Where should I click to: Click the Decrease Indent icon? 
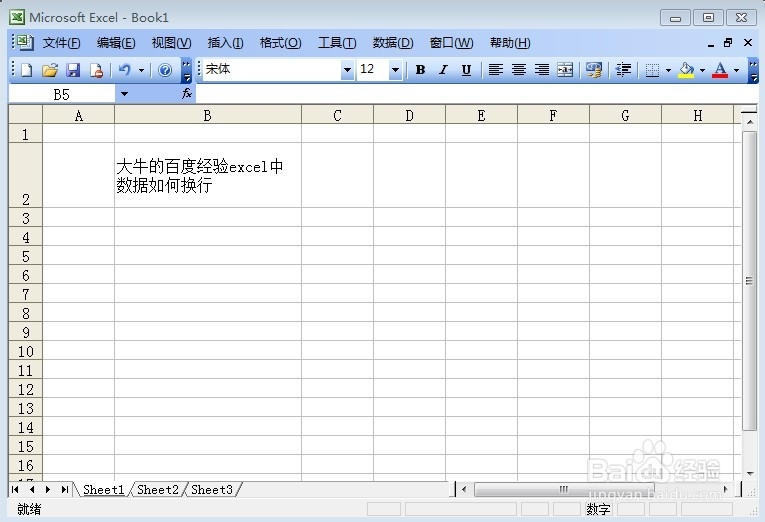(623, 70)
